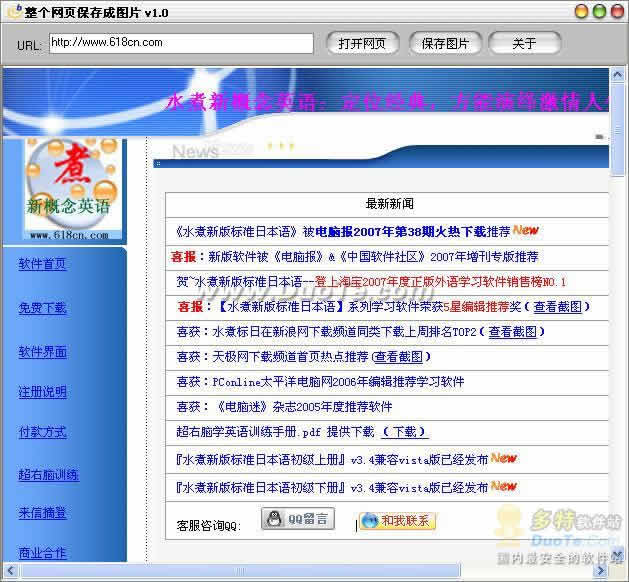Click the 下载 link for the PDF manual

point(404,432)
